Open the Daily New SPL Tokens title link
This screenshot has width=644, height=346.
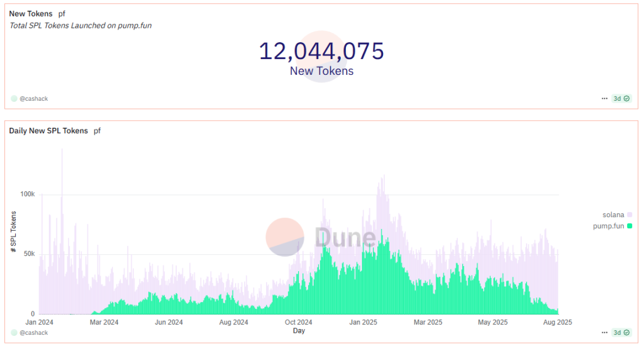click(48, 131)
